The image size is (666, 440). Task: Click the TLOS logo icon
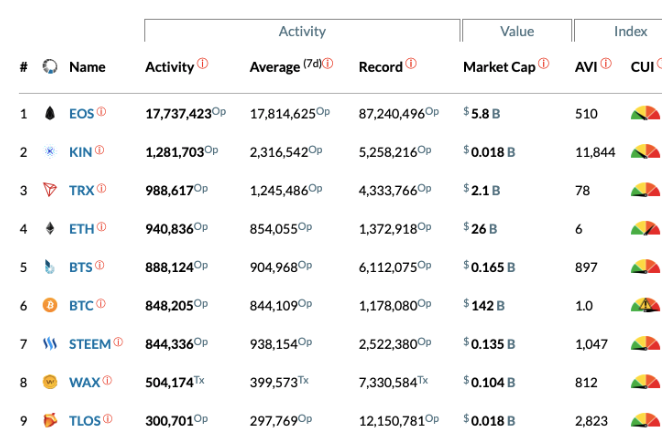coord(50,420)
